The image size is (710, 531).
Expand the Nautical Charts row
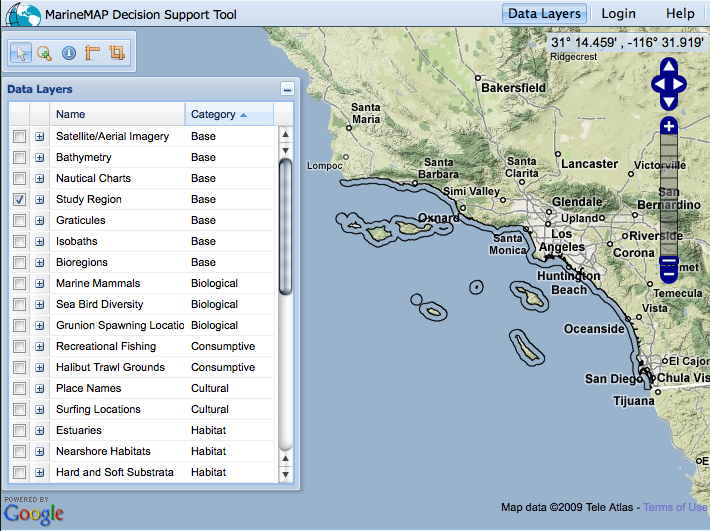click(x=40, y=178)
